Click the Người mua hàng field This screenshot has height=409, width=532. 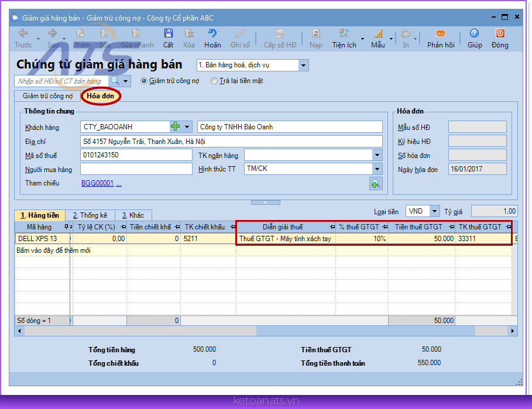pos(136,169)
